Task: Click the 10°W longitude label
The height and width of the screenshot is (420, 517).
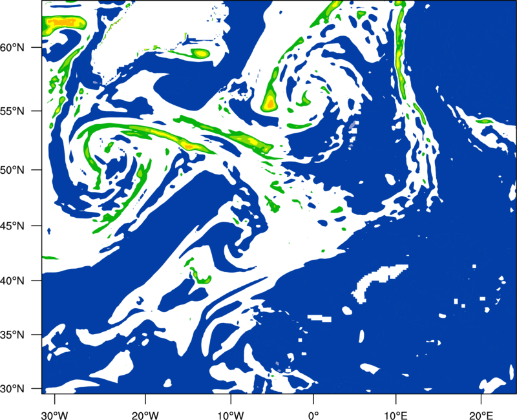Action: 231,415
